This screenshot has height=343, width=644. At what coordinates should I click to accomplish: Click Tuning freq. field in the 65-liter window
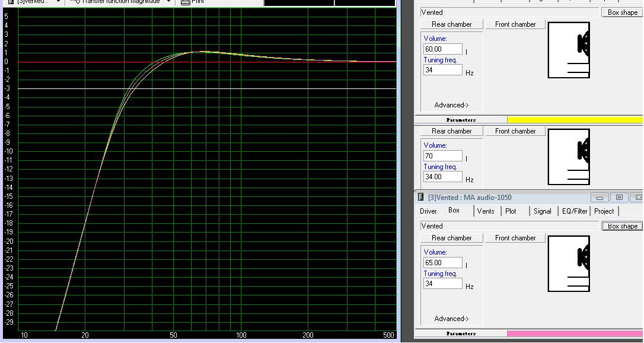click(x=443, y=284)
